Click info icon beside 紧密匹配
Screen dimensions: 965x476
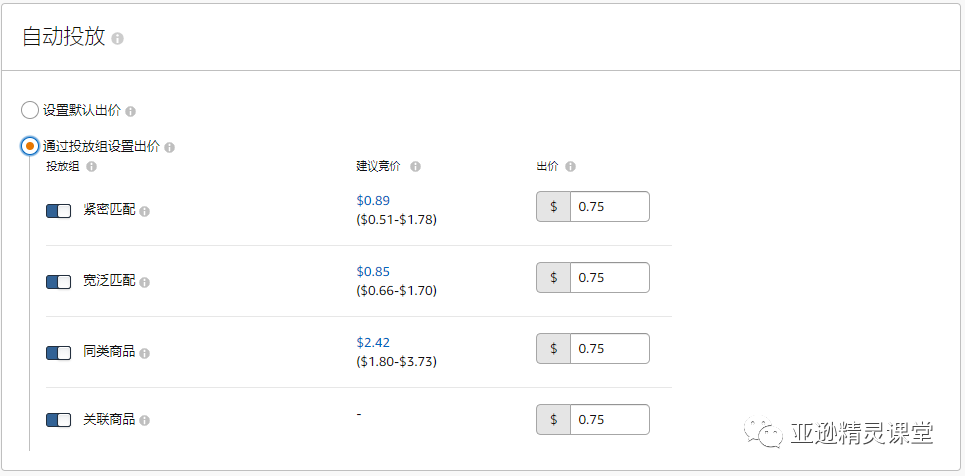145,211
